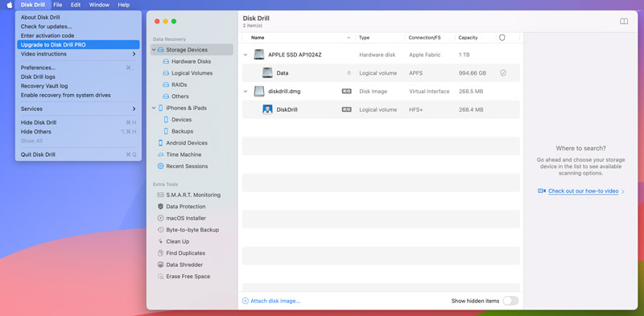Click the DiskDrill volume avatar icon
Viewport: 644px width, 316px height.
[267, 109]
